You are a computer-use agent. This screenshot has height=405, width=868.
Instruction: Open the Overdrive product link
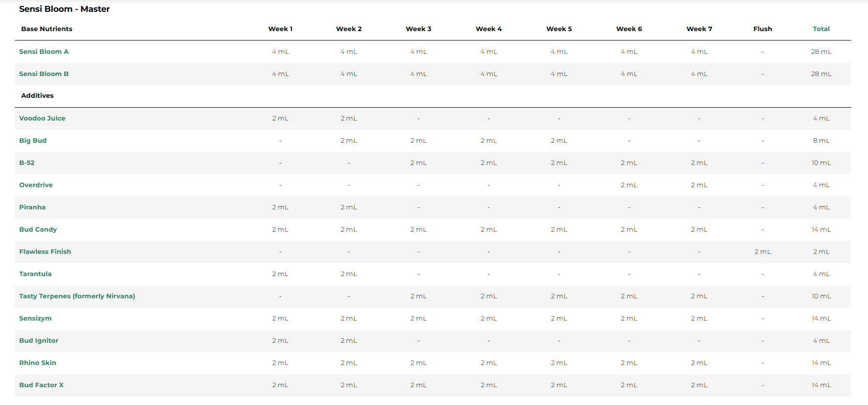click(x=36, y=185)
